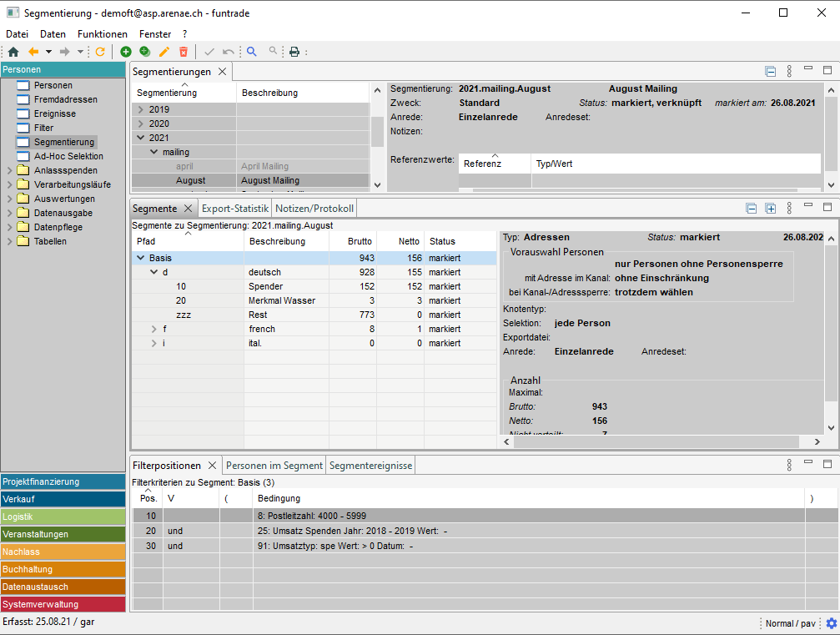Open the Funktionen menu
The width and height of the screenshot is (840, 635).
point(103,34)
